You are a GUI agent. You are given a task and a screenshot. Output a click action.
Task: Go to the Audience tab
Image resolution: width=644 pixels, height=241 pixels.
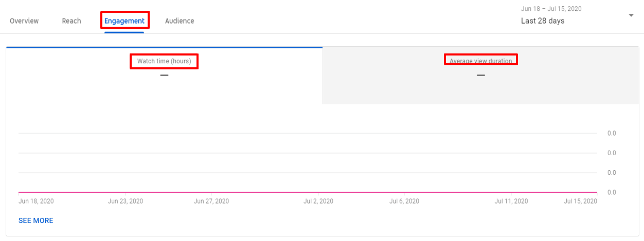180,21
